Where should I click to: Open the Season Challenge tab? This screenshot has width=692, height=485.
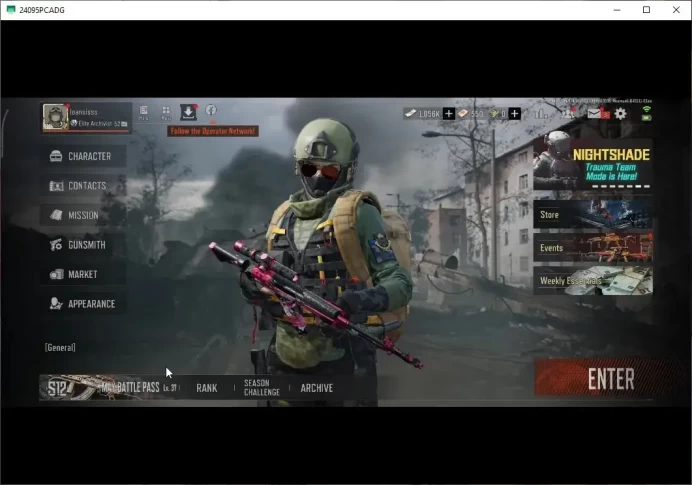262,387
